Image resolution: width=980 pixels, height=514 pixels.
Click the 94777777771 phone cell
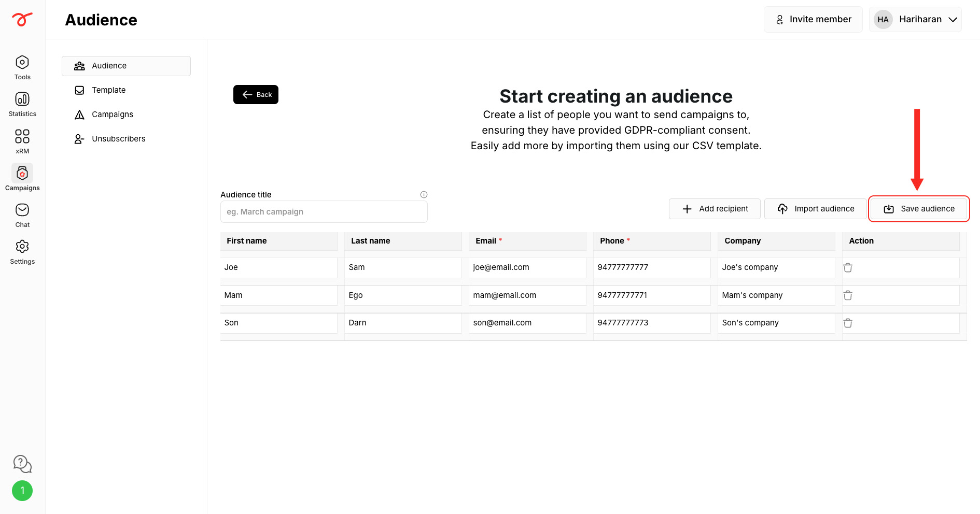652,295
